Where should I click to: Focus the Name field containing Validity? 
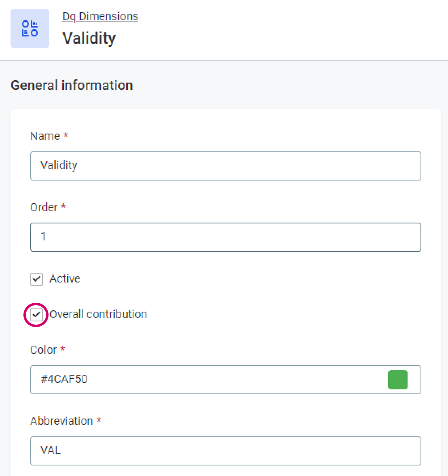point(225,166)
